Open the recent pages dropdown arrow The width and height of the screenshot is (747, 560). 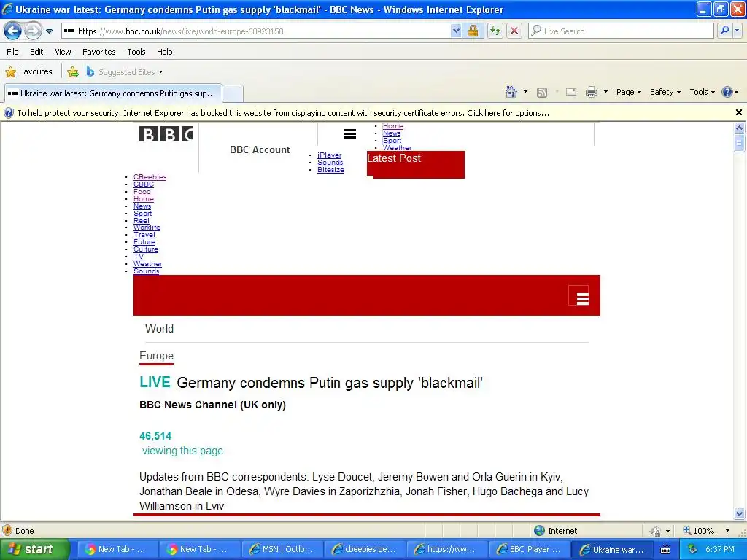49,31
